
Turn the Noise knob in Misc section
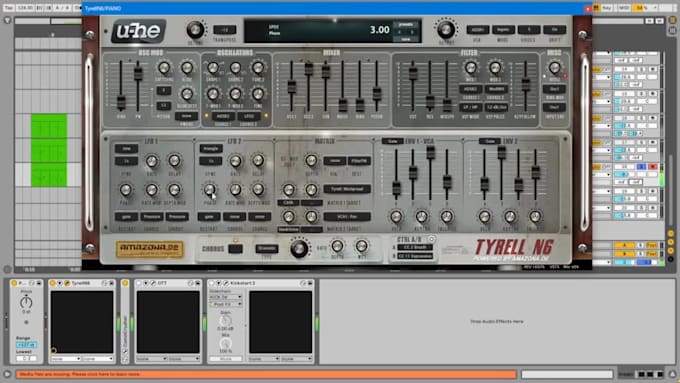554,68
